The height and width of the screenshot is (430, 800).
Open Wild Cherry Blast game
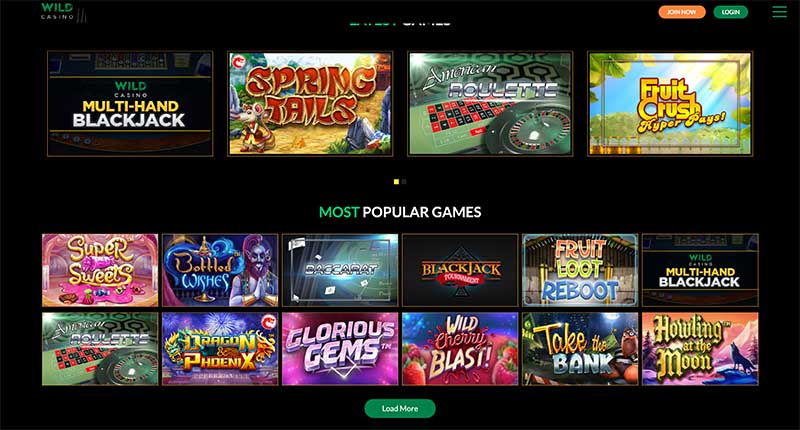click(x=460, y=349)
